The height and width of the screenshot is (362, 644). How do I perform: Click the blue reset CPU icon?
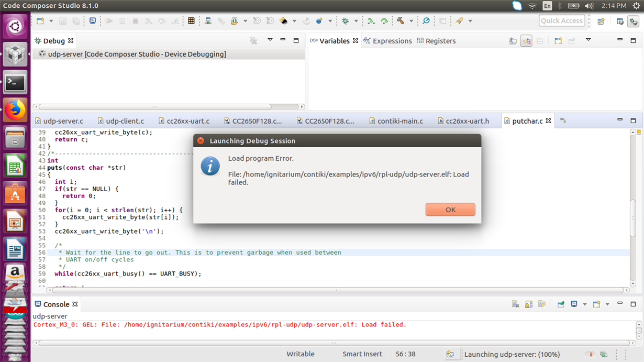pos(319,21)
